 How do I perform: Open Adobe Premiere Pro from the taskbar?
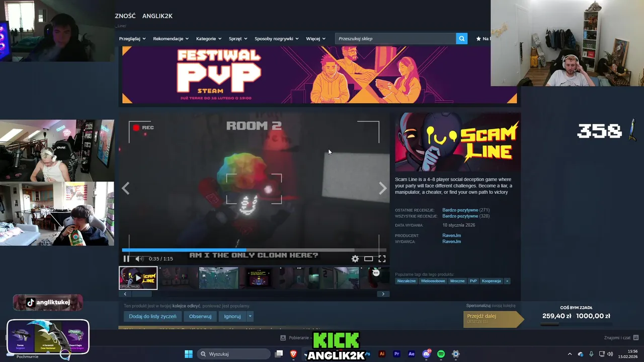(396, 354)
